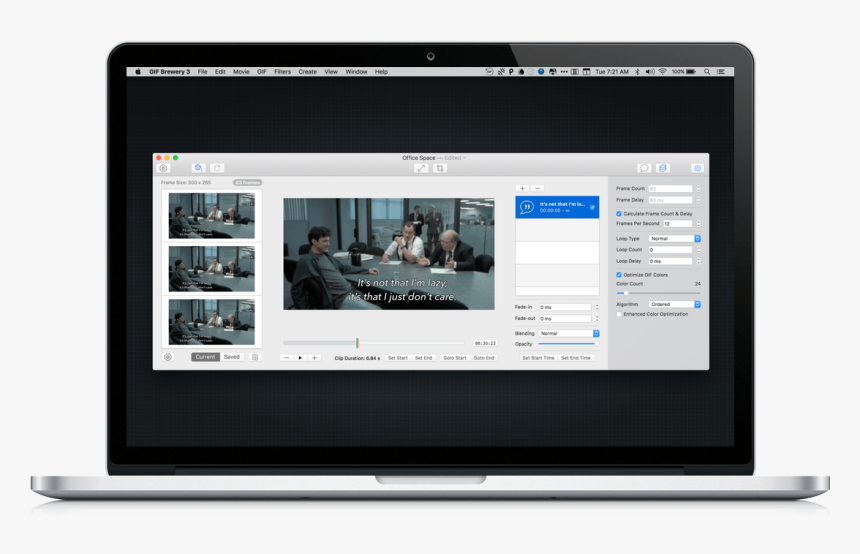
Task: Click the quote bubble icon on caption row
Action: 527,207
